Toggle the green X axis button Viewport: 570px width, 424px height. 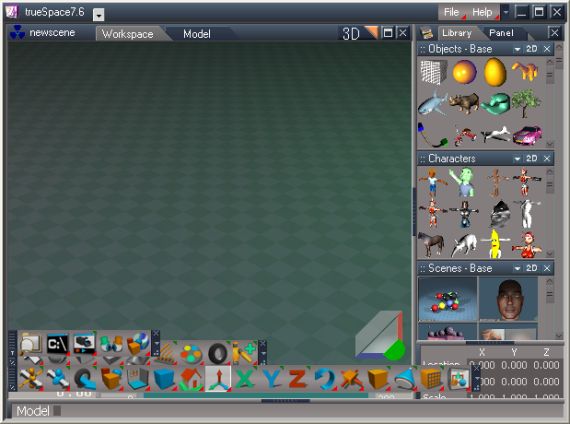[x=244, y=379]
